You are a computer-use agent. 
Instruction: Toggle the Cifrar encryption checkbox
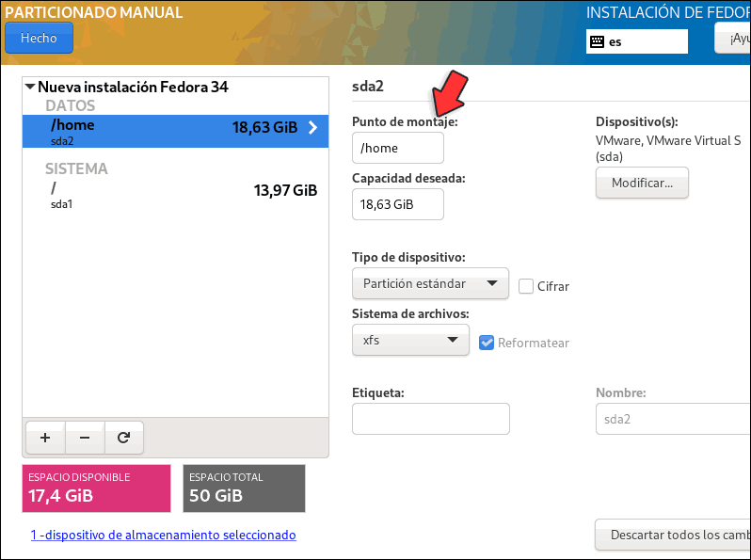[x=526, y=286]
